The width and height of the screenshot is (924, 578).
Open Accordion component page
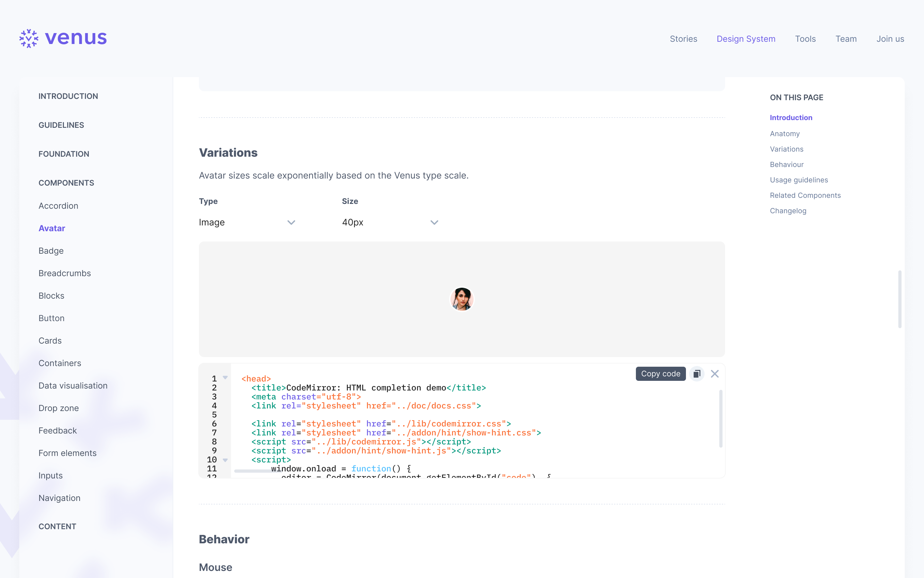click(x=58, y=206)
